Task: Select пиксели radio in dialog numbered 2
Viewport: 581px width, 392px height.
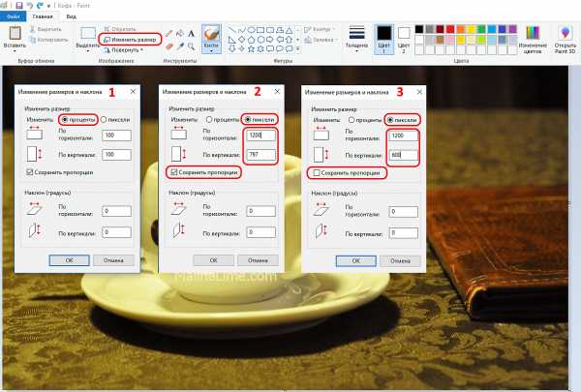Action: pos(248,120)
